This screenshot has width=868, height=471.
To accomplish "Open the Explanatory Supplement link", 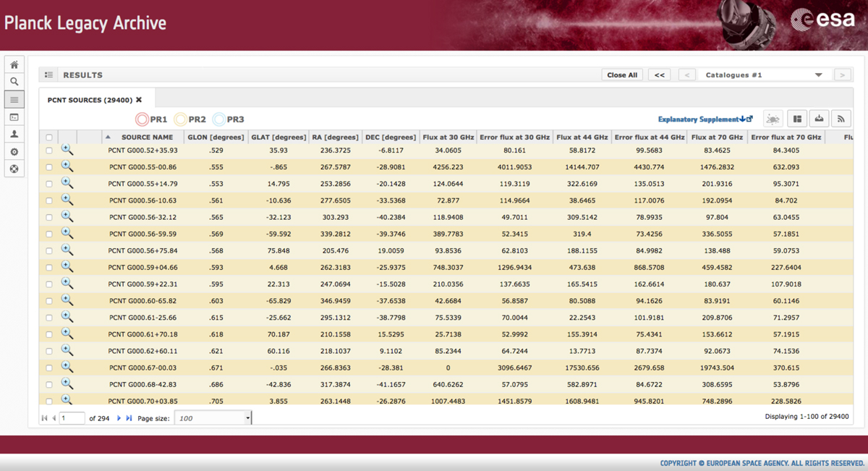I will pyautogui.click(x=705, y=119).
